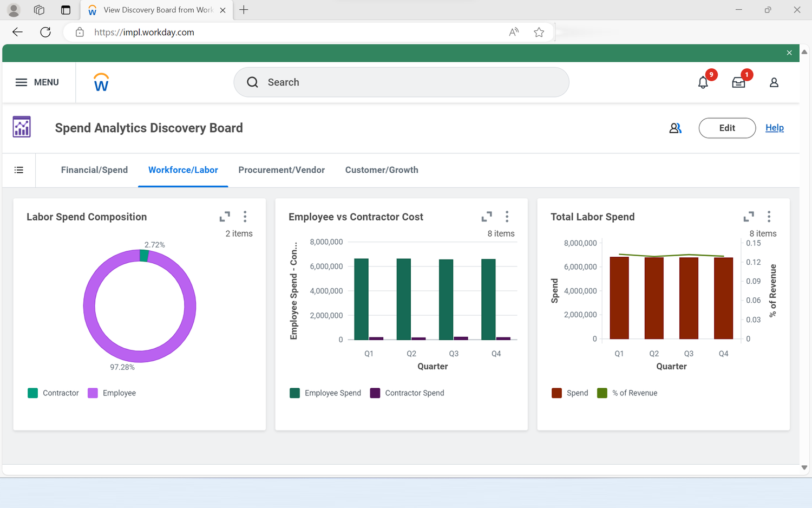Open the Labor Spend Composition kebab menu
812x508 pixels.
pos(245,216)
